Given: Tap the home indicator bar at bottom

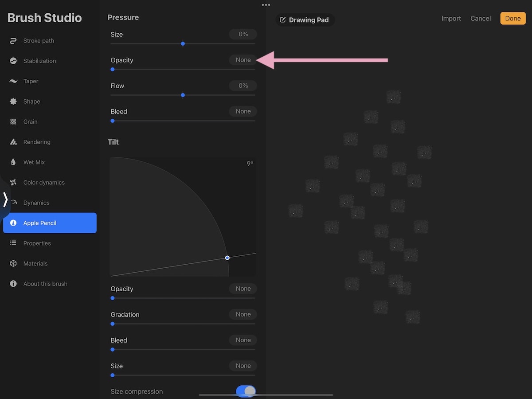Looking at the screenshot, I should coord(266,395).
